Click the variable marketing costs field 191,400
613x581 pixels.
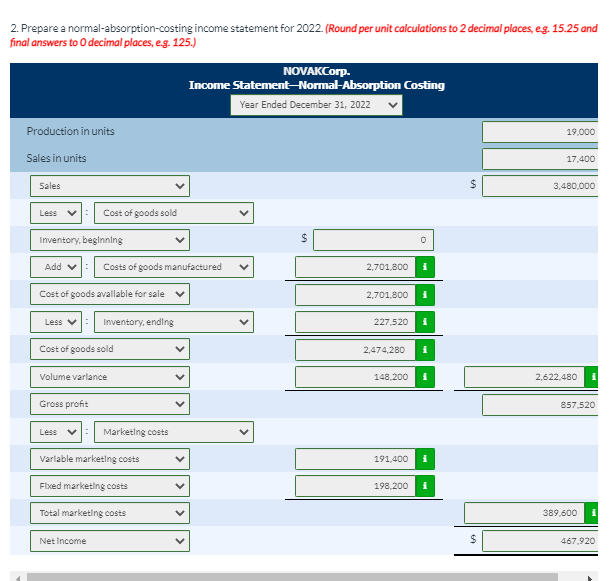coord(355,459)
